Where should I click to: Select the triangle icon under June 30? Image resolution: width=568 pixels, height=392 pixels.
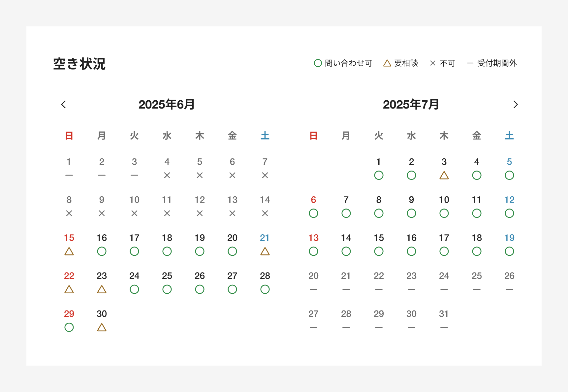102,327
